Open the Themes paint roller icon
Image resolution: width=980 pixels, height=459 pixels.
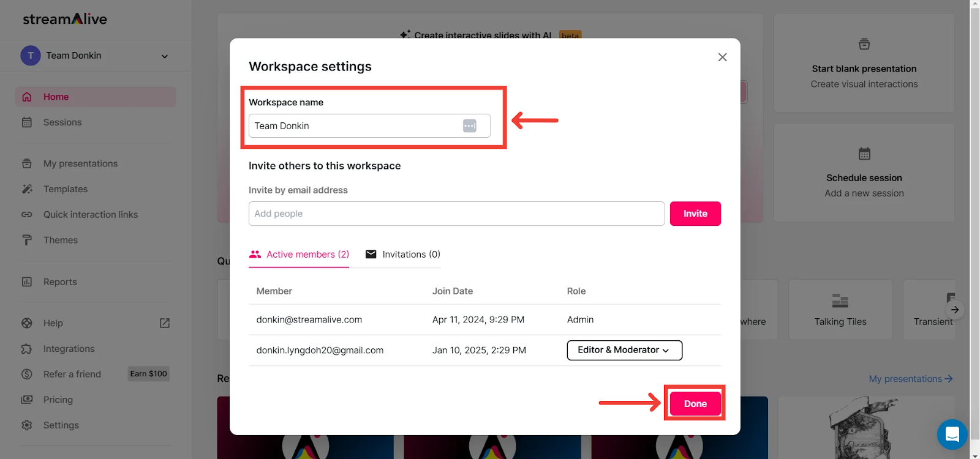pos(27,240)
